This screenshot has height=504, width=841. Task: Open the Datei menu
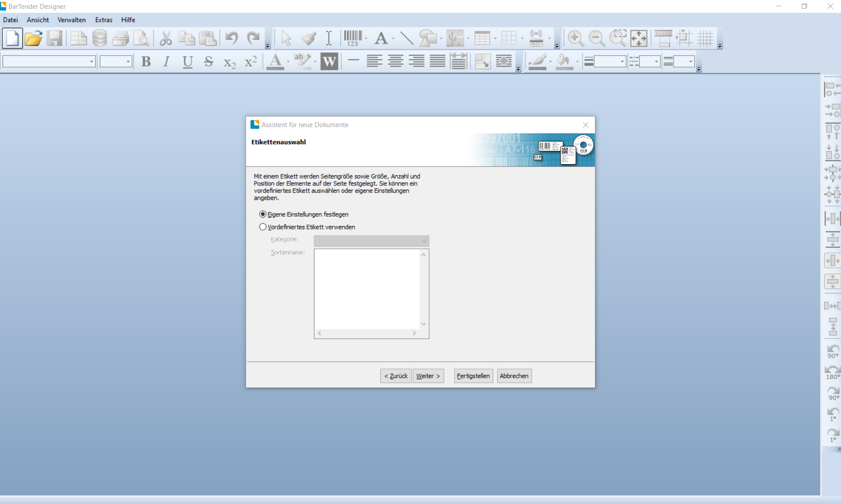(11, 20)
